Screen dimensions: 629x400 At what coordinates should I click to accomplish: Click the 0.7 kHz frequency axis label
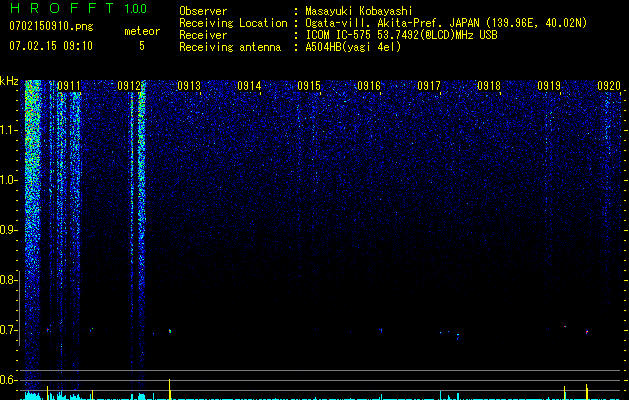(x=7, y=330)
